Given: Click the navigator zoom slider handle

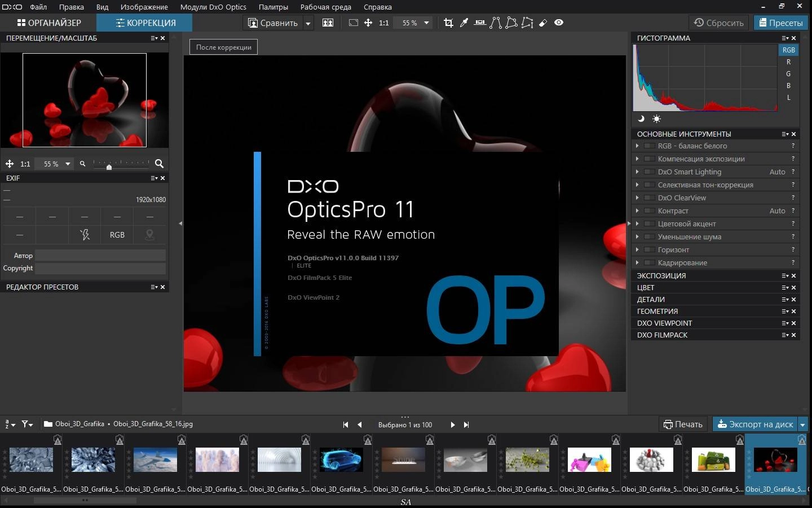Looking at the screenshot, I should [109, 167].
